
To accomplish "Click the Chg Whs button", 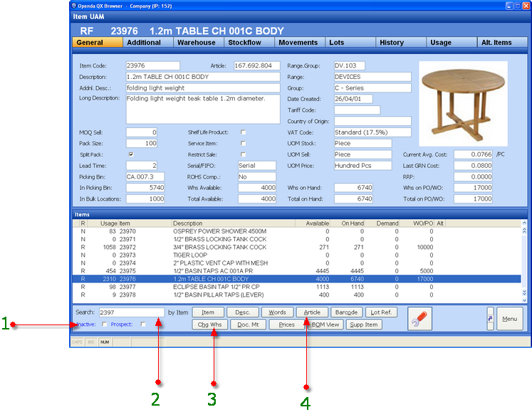I will pyautogui.click(x=209, y=324).
